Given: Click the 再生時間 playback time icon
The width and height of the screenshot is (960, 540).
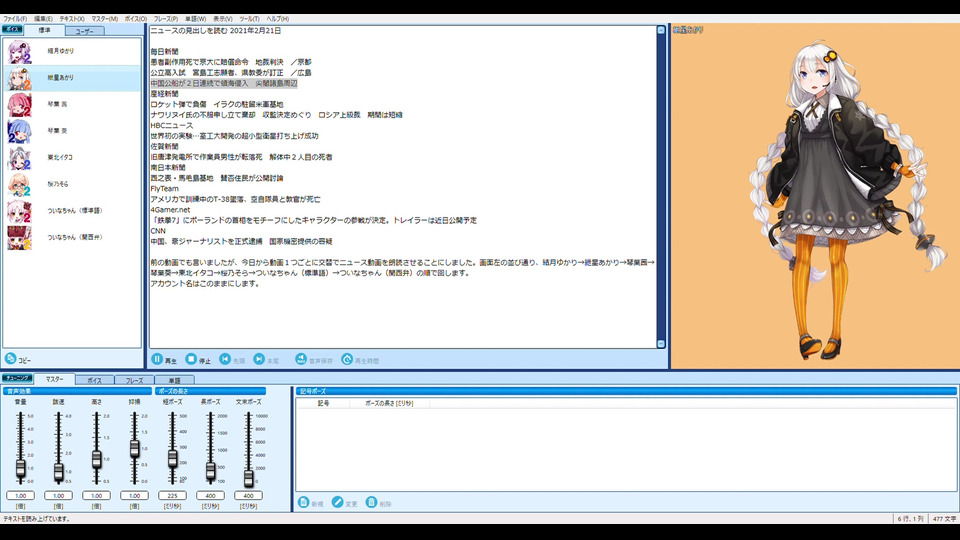Looking at the screenshot, I should click(x=347, y=359).
